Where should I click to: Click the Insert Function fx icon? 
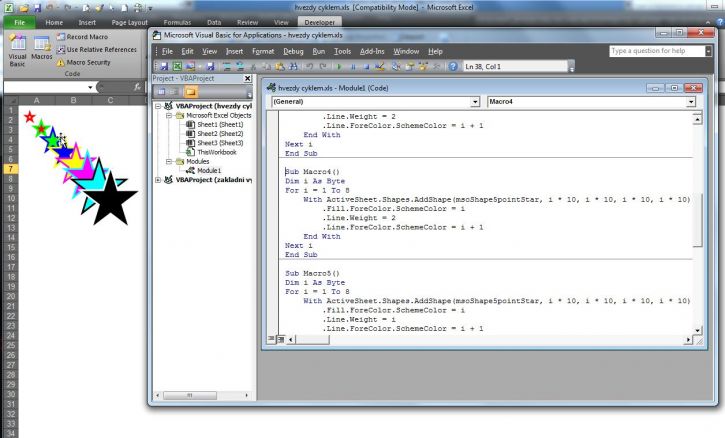coord(137,87)
